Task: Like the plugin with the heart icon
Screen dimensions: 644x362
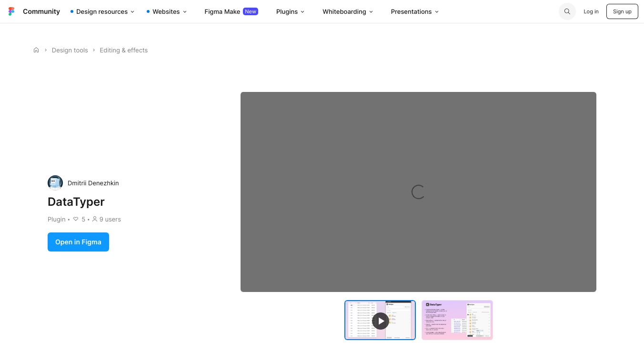Action: 76,219
